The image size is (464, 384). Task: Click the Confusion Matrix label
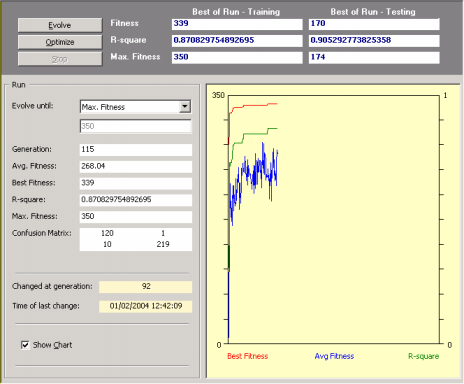coord(42,233)
